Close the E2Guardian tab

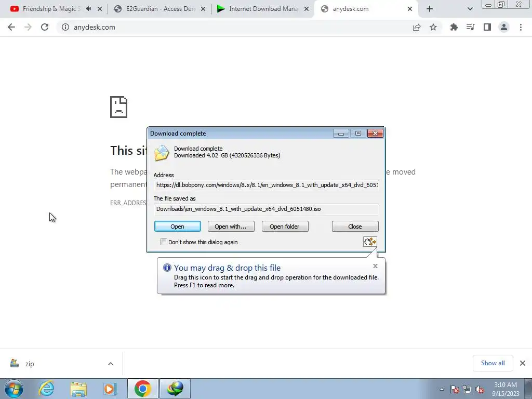(x=203, y=9)
